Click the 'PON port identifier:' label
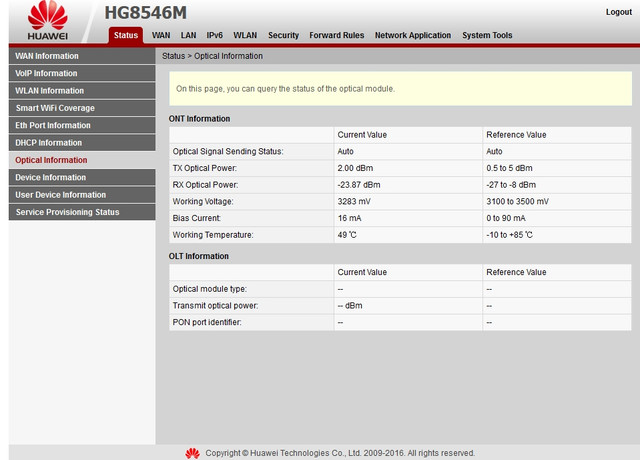Viewport: 640px width, 460px height. point(207,322)
